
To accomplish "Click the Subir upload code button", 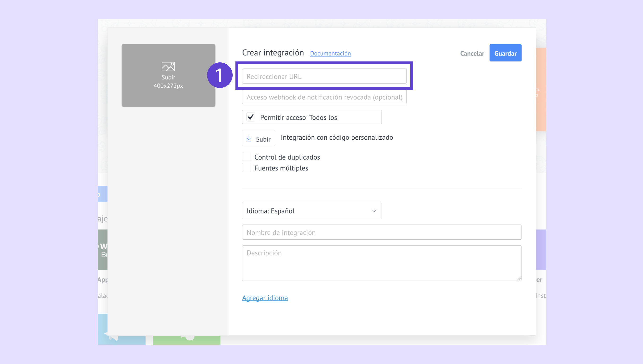I will [258, 139].
